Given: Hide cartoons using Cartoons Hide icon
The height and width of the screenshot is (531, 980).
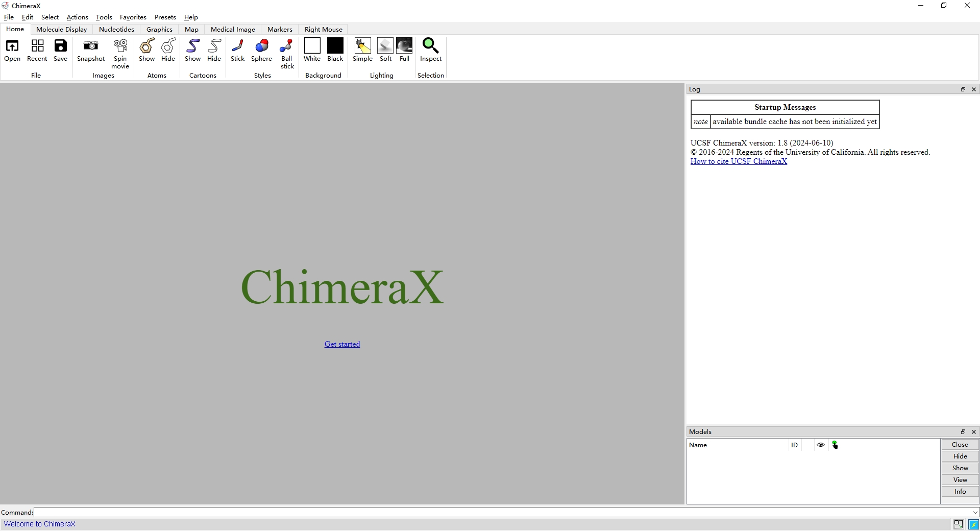Looking at the screenshot, I should (x=214, y=50).
